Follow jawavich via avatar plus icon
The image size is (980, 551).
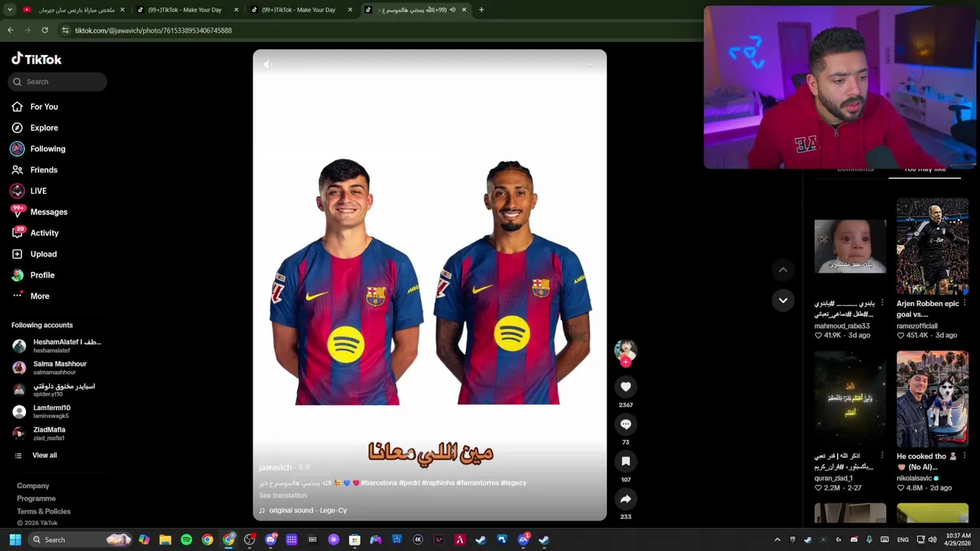click(626, 362)
